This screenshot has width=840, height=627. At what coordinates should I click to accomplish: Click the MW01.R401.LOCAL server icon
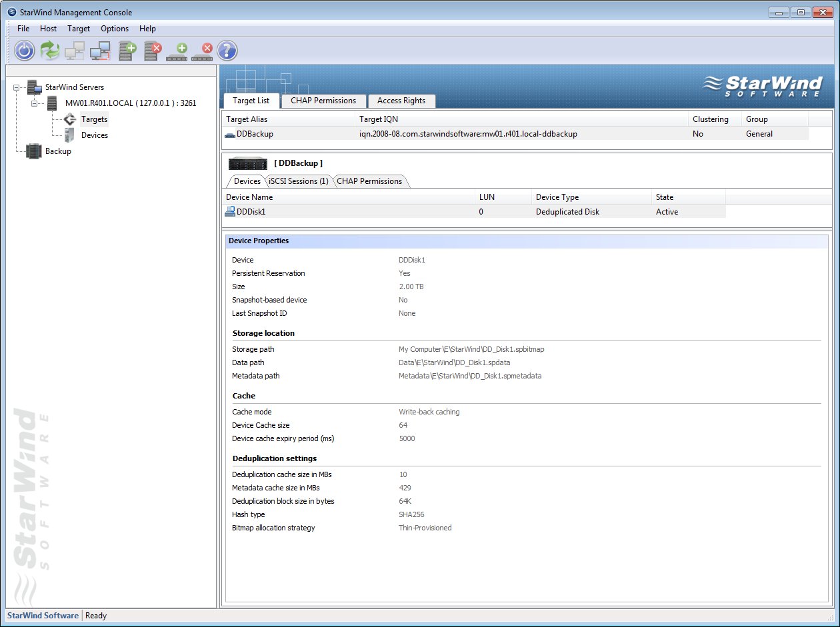[51, 103]
